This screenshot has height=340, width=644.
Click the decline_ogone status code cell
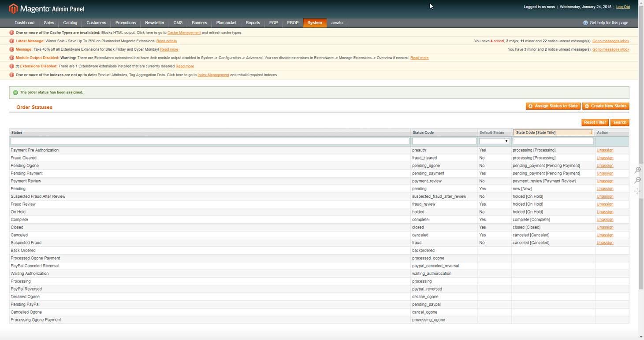click(x=444, y=296)
